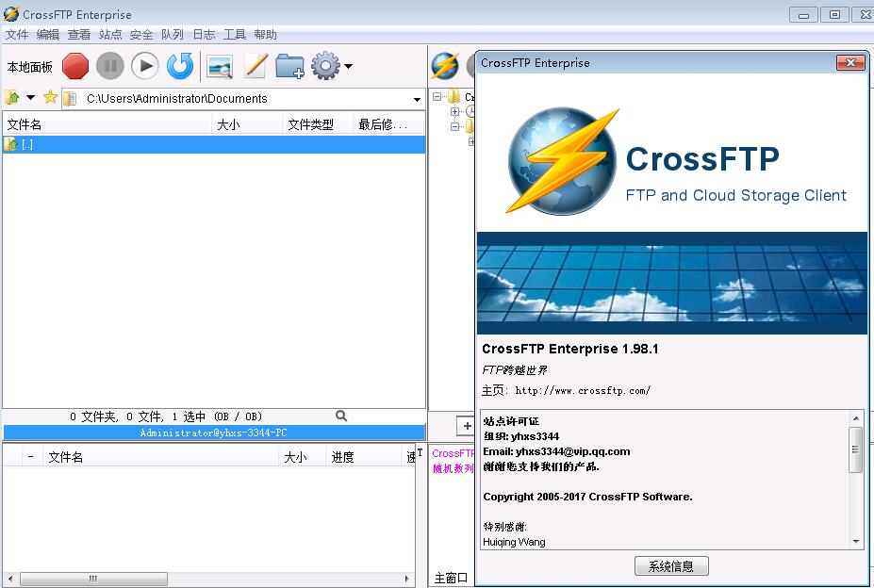This screenshot has height=588, width=874.
Task: Click license scrollbar down arrow
Action: click(x=856, y=541)
